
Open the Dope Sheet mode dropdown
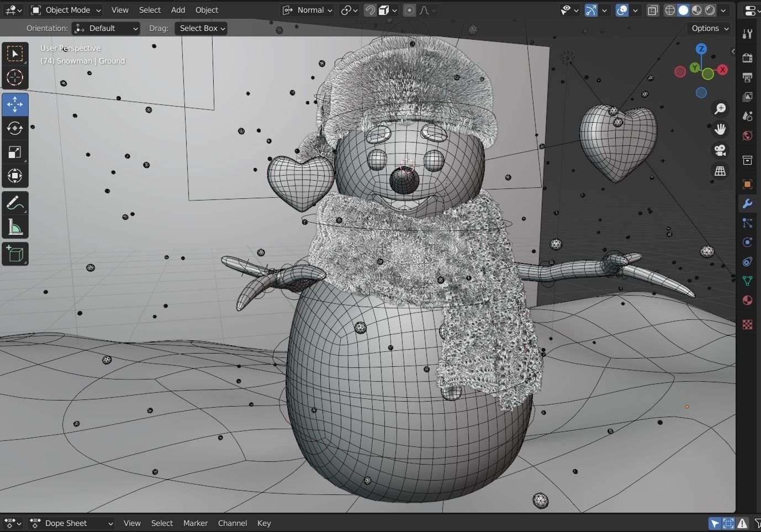72,523
